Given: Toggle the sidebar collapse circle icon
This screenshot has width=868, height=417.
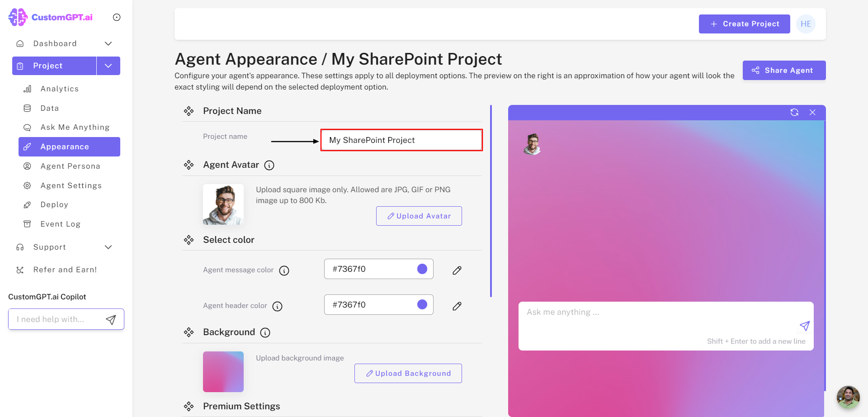Looking at the screenshot, I should pos(117,17).
